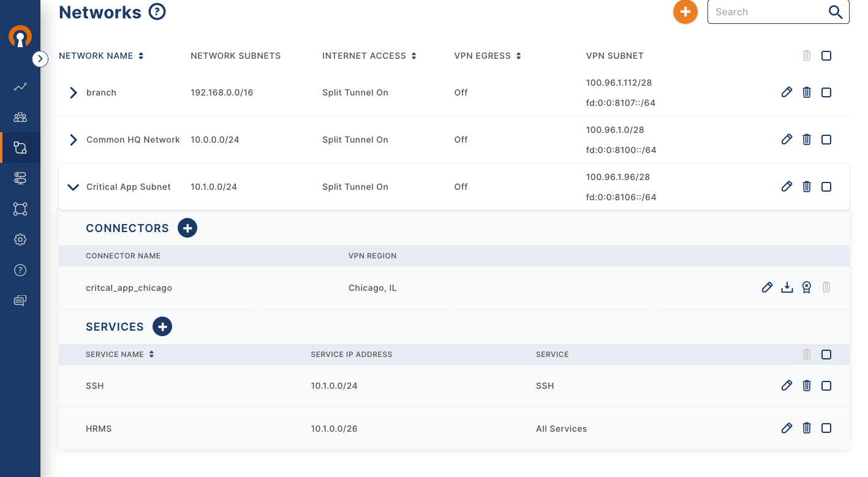Edit the HRMS service

[x=787, y=428]
